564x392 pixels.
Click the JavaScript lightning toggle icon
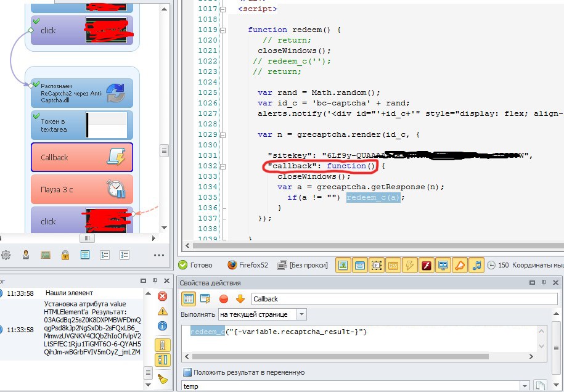(x=409, y=265)
